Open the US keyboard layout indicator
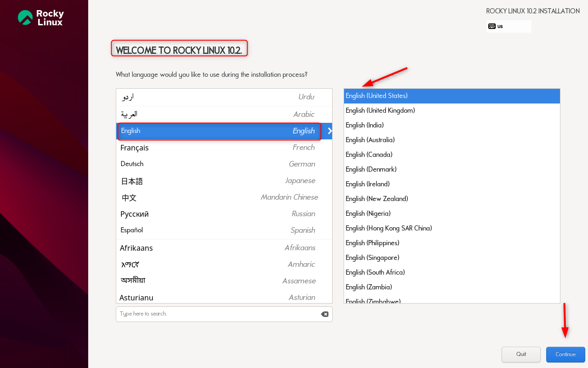 point(509,26)
